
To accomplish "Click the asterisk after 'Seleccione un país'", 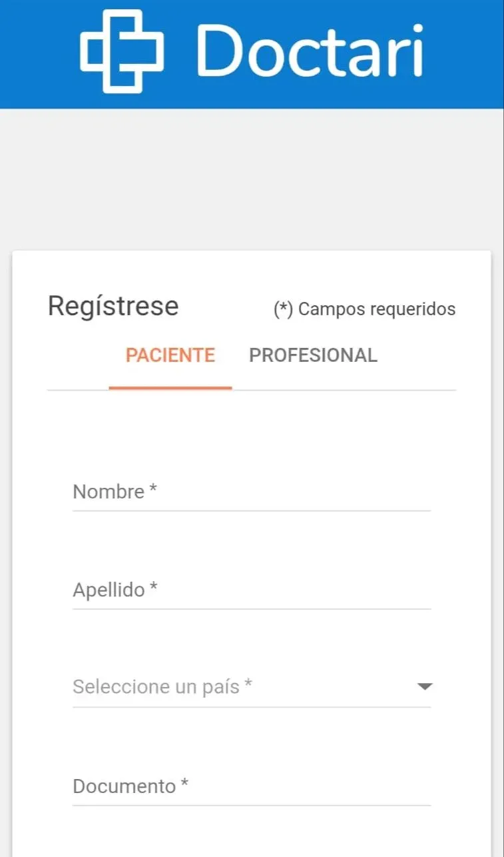I will pyautogui.click(x=248, y=684).
